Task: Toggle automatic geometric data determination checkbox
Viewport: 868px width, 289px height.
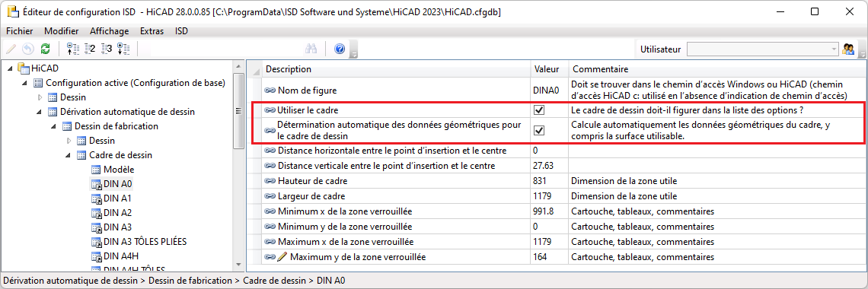Action: (539, 130)
